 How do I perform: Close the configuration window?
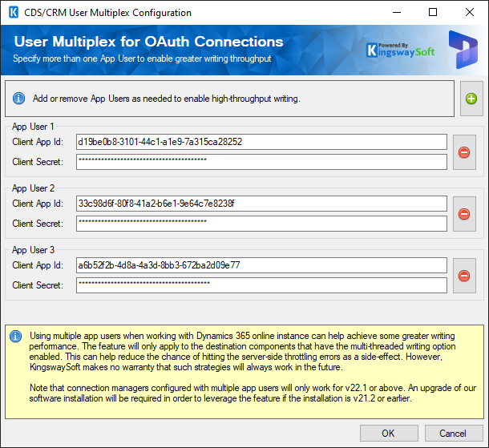coord(469,13)
